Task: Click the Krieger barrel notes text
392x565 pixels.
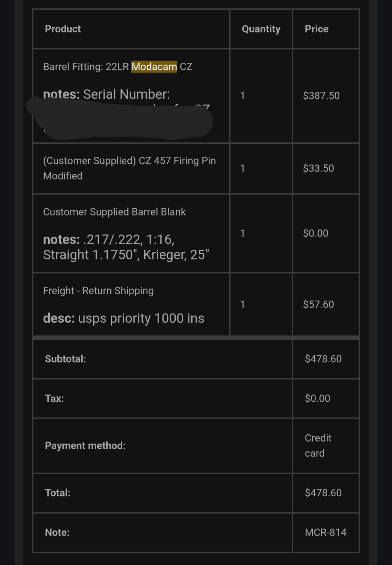Action: click(126, 247)
